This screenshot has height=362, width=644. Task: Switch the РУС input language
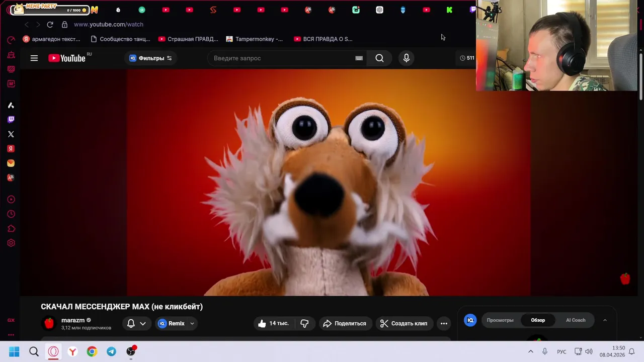tap(561, 352)
